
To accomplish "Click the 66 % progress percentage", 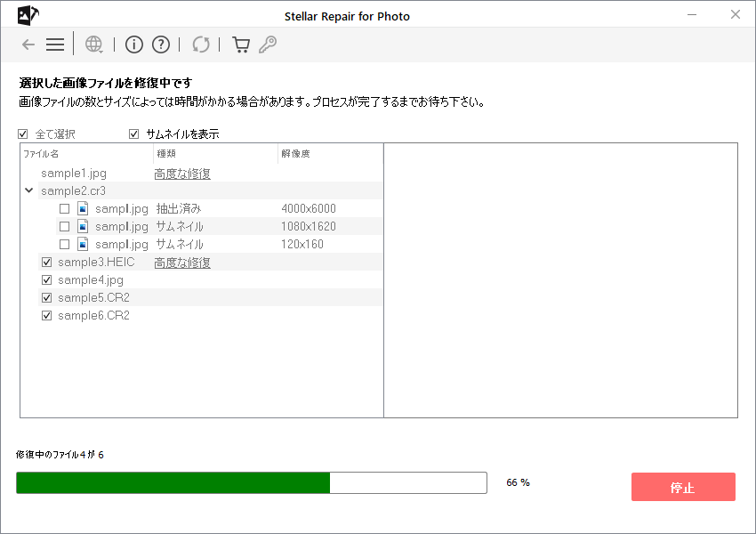I will 518,482.
